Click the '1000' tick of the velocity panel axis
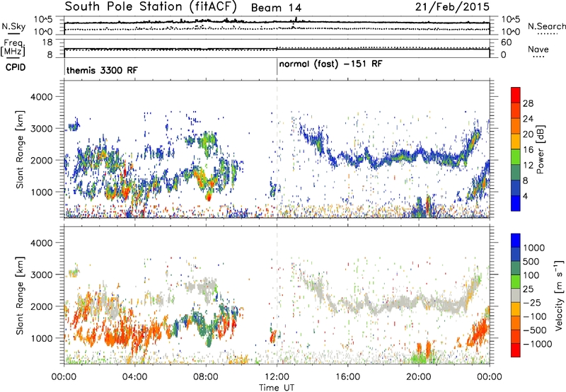Viewport: 566px width, 392px height. pyautogui.click(x=43, y=338)
